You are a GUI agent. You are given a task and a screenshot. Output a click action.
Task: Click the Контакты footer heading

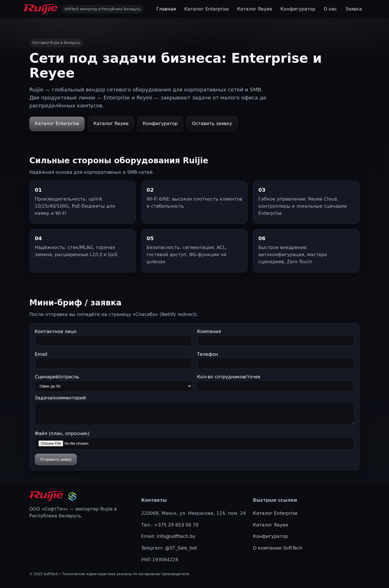[154, 500]
